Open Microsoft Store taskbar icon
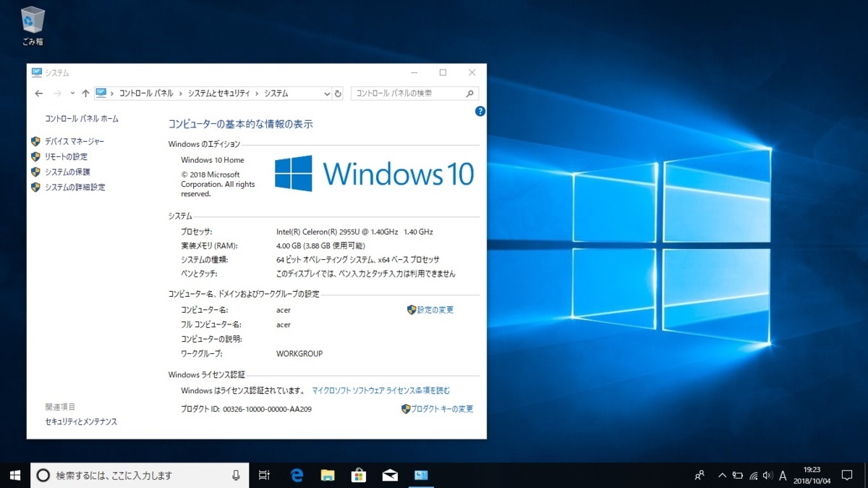868x488 pixels. point(359,475)
